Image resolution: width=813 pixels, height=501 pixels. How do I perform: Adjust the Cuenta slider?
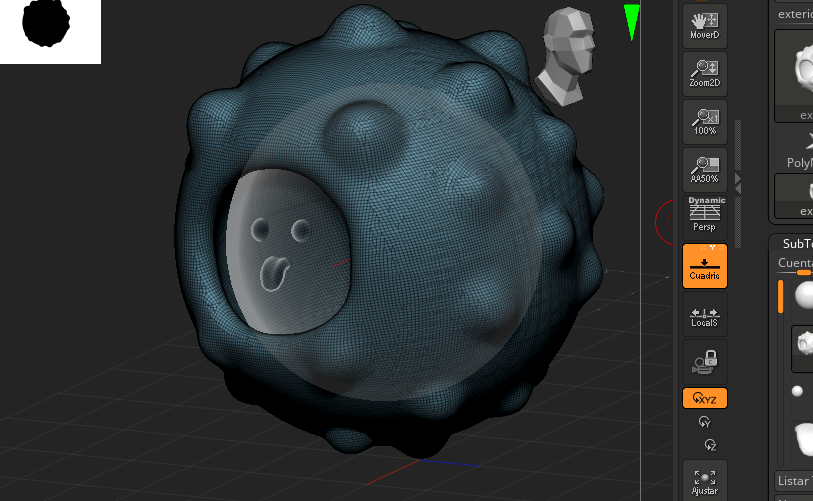click(795, 265)
